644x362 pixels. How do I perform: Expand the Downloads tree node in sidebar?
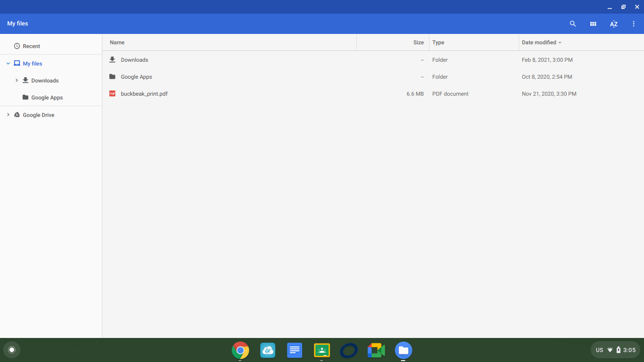[x=17, y=80]
